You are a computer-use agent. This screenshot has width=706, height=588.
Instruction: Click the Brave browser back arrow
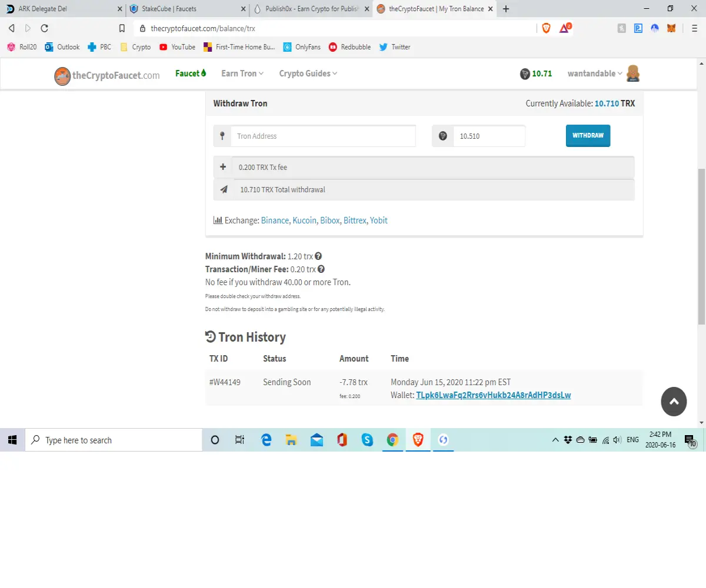pos(11,28)
